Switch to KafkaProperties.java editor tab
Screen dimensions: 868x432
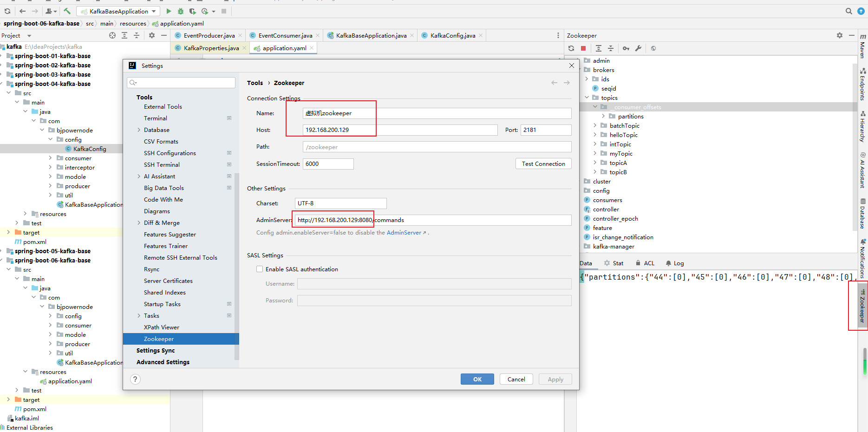(211, 48)
